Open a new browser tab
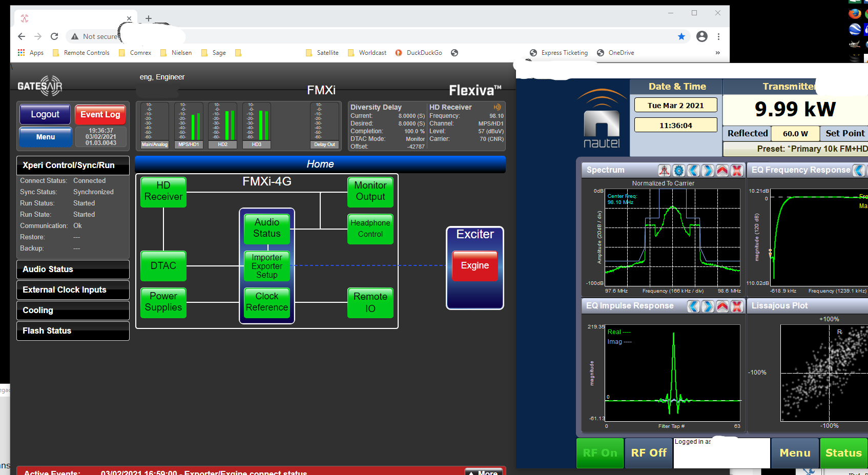Image resolution: width=868 pixels, height=475 pixels. coord(149,18)
